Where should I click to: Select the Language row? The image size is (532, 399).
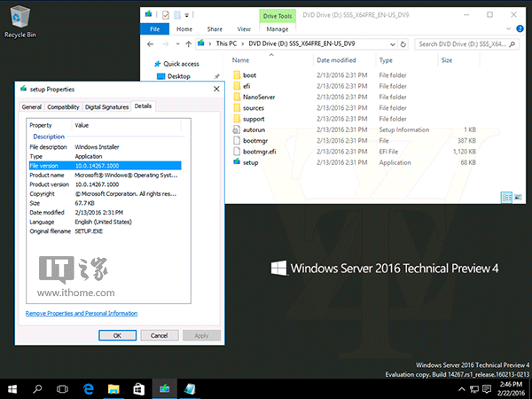(x=106, y=222)
